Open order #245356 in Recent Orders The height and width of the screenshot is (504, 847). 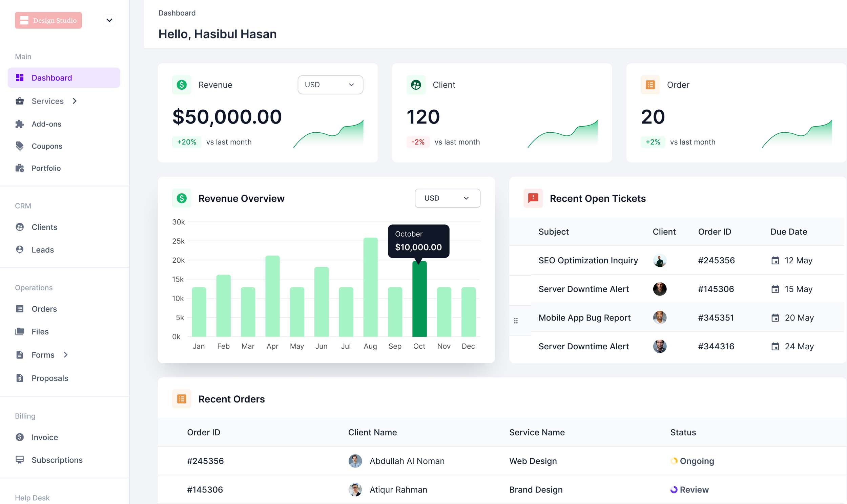[x=205, y=461]
